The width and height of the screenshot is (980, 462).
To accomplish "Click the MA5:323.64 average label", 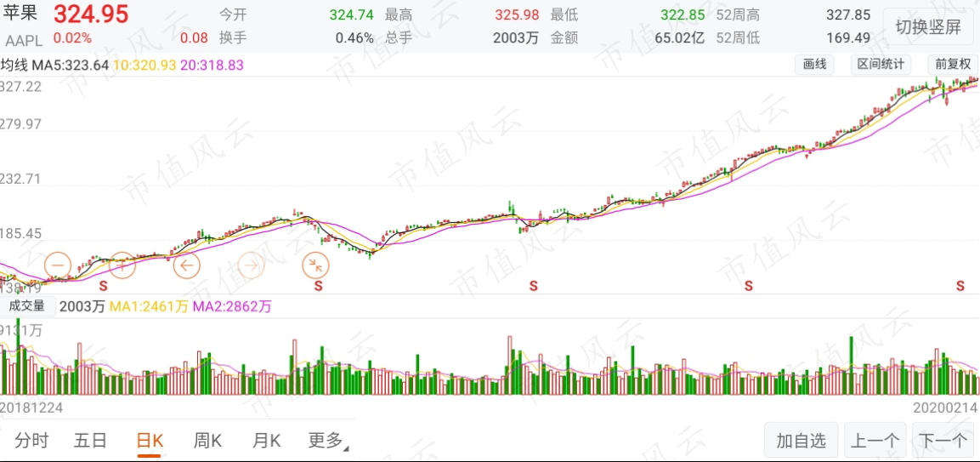I will 71,66.
